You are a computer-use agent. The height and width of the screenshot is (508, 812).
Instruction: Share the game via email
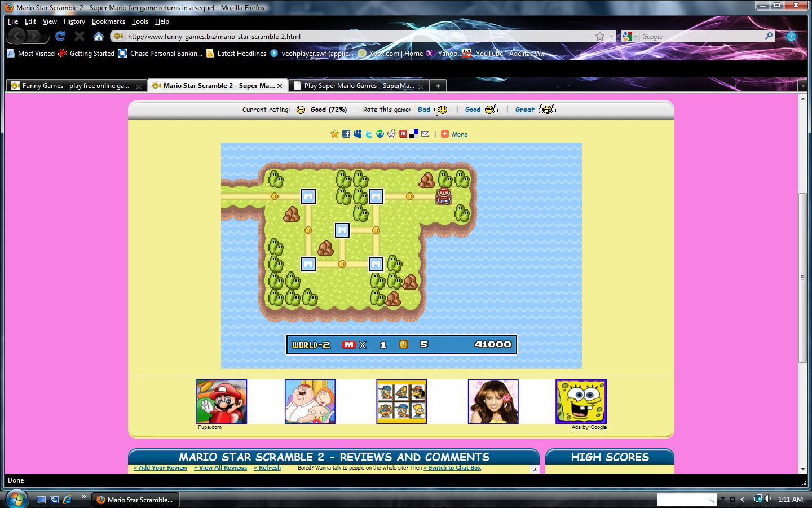coord(425,134)
